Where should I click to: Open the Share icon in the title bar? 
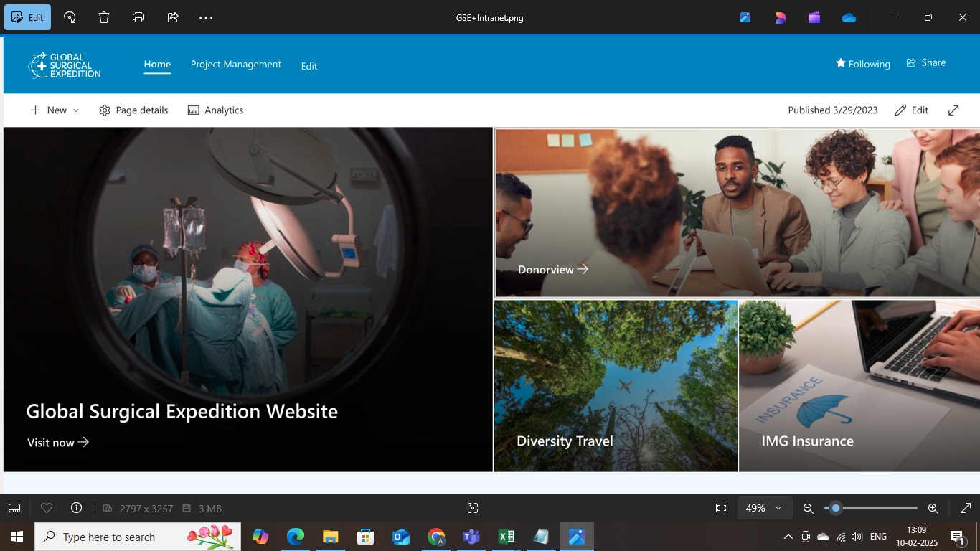(x=173, y=17)
